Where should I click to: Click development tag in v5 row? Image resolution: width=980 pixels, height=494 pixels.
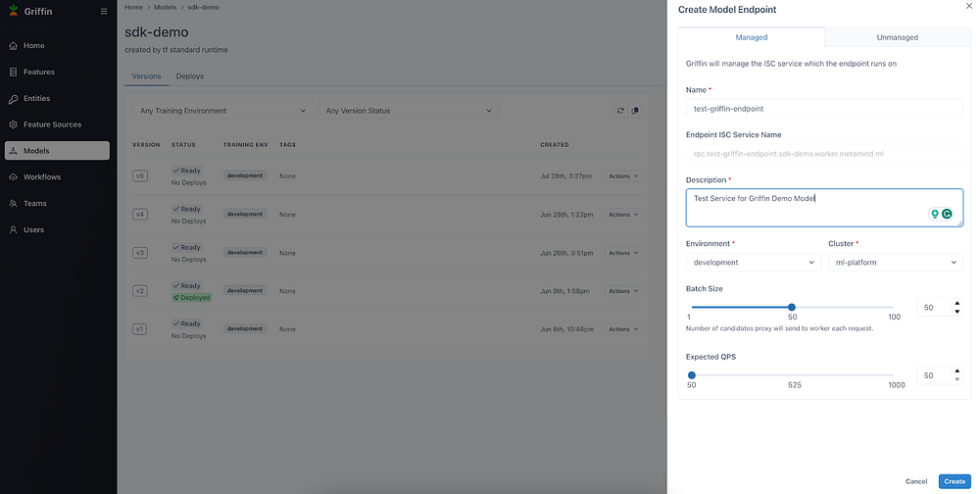pyautogui.click(x=245, y=175)
